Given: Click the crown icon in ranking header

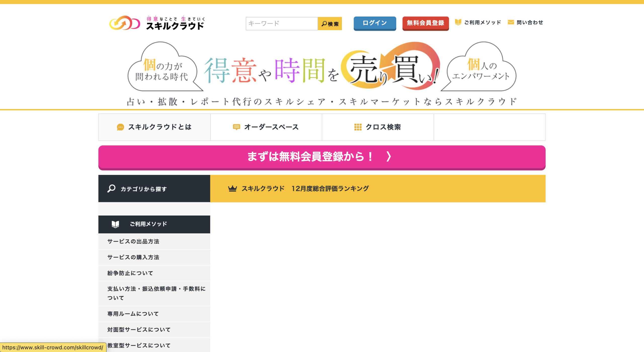Looking at the screenshot, I should [232, 189].
